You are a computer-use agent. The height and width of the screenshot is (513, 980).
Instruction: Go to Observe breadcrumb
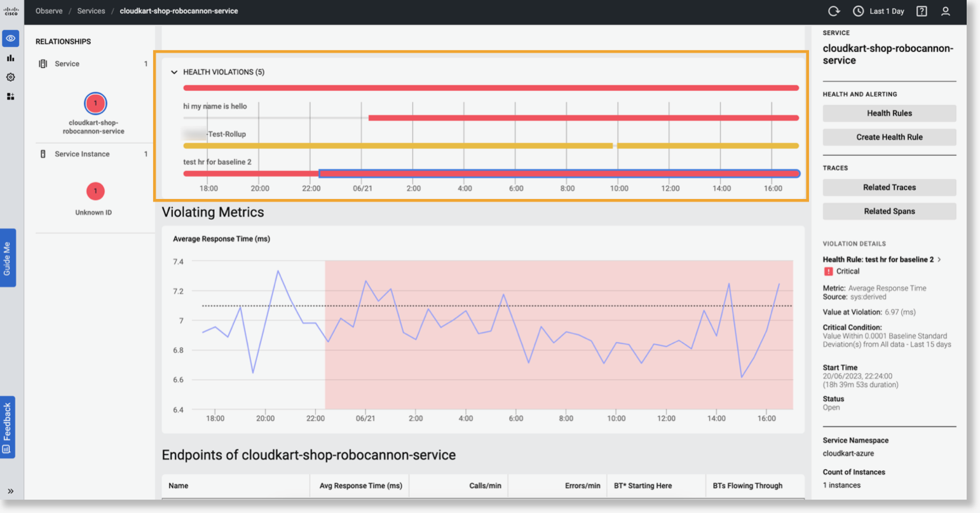pos(49,11)
